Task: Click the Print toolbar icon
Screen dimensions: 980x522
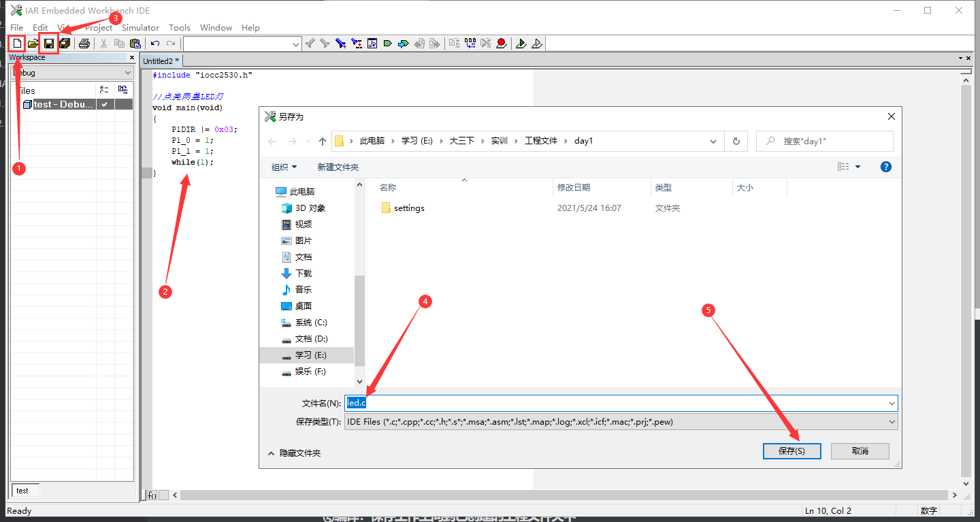Action: point(84,44)
